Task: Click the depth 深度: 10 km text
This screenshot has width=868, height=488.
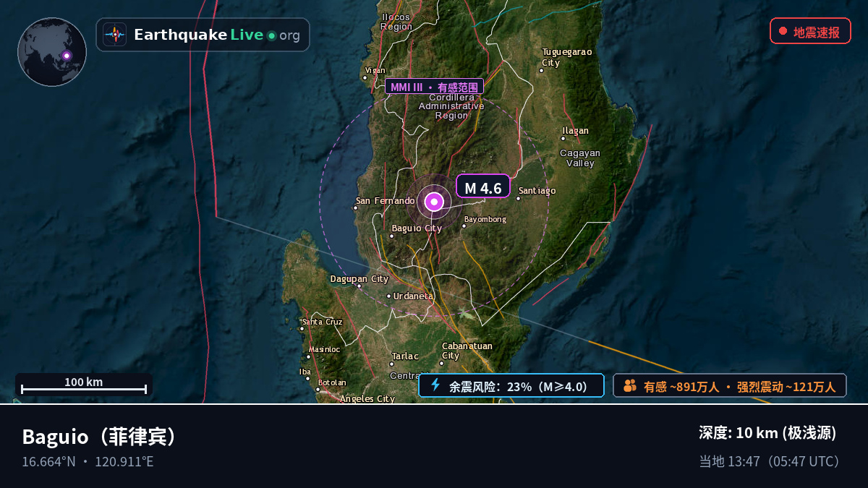Action: [767, 433]
